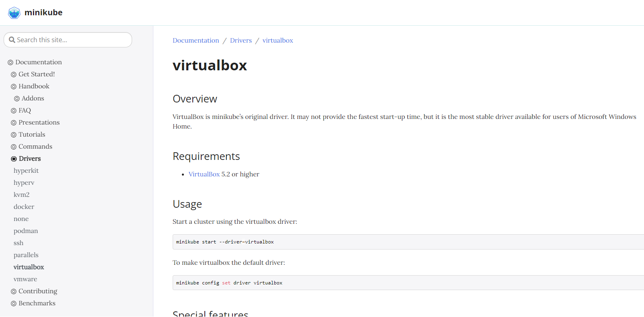
Task: Click the Overview section heading
Action: (195, 99)
